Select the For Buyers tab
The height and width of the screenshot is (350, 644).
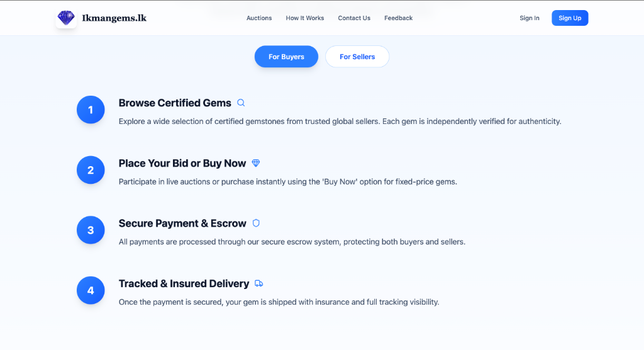286,57
